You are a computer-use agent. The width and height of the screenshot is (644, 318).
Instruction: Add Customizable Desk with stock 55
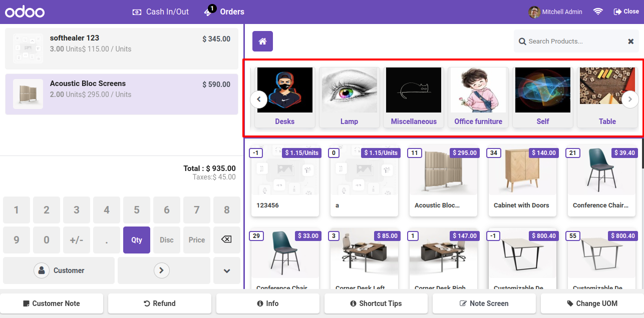point(601,259)
